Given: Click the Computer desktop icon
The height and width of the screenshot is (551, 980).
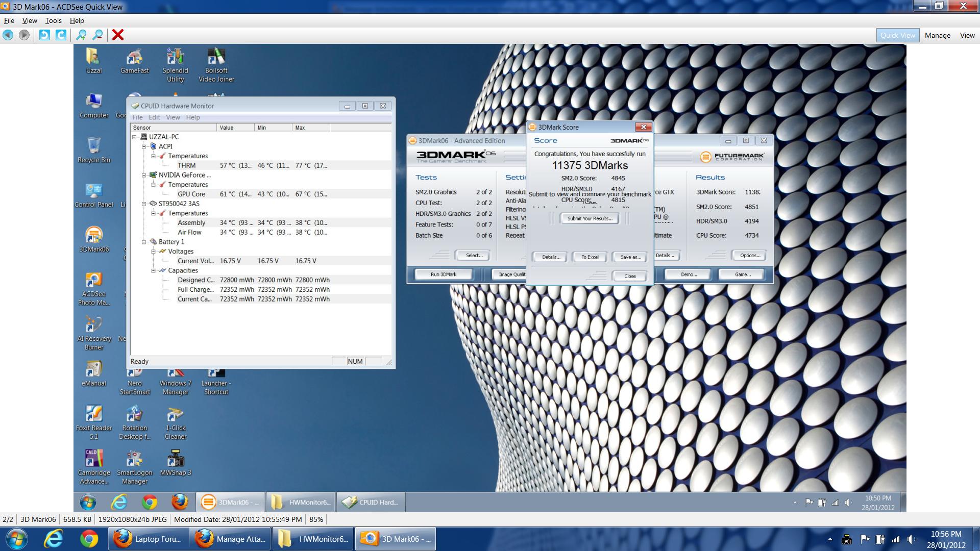Looking at the screenshot, I should tap(94, 106).
